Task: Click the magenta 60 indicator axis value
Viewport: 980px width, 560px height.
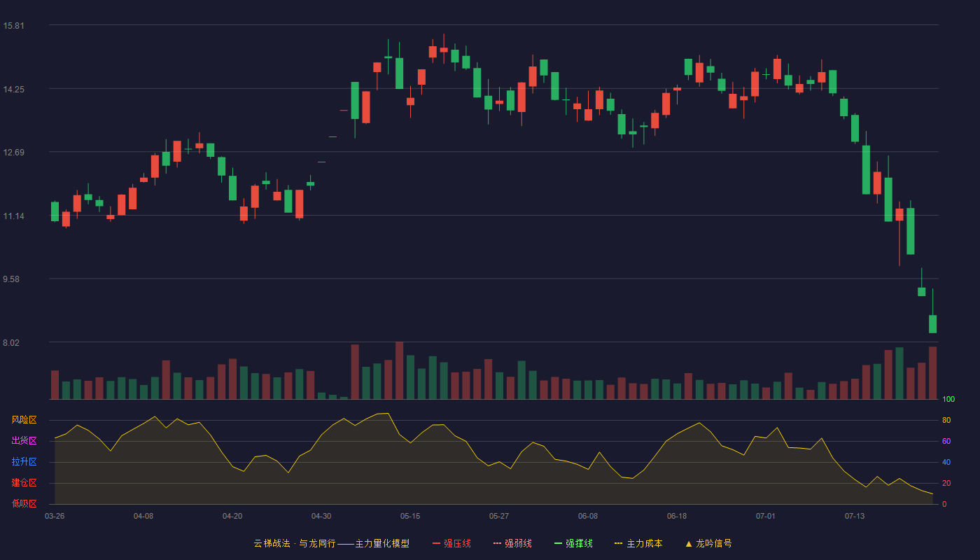Action: [946, 441]
